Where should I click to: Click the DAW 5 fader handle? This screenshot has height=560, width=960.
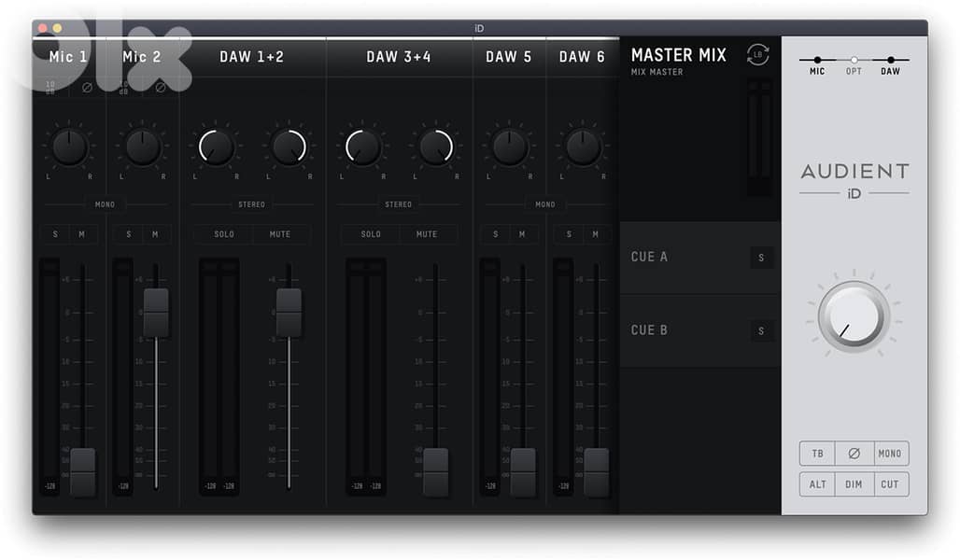pyautogui.click(x=523, y=472)
